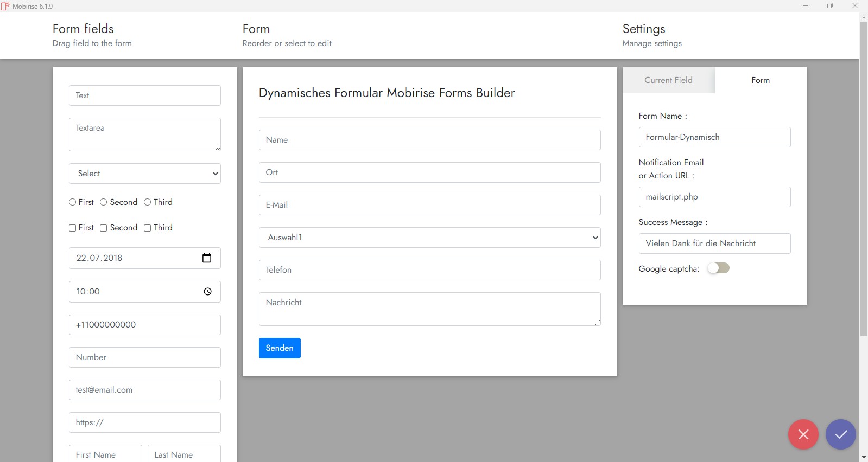
Task: Click the Form Name input field
Action: click(714, 137)
